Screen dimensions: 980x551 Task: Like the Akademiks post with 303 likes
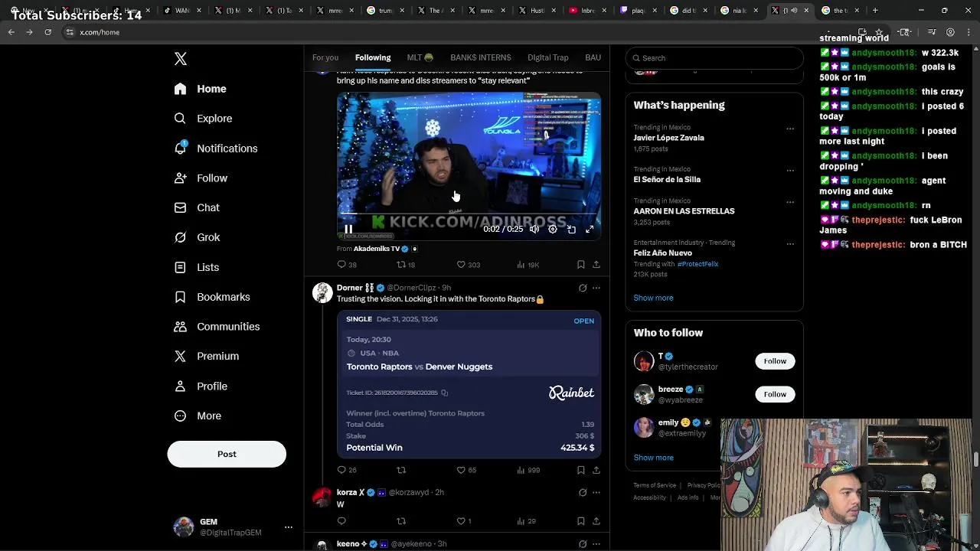(461, 265)
